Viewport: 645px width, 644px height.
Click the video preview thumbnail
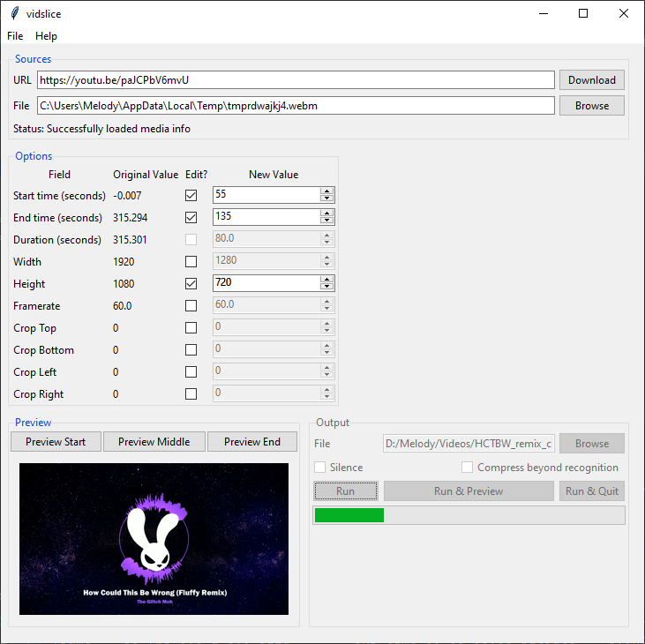coord(154,539)
